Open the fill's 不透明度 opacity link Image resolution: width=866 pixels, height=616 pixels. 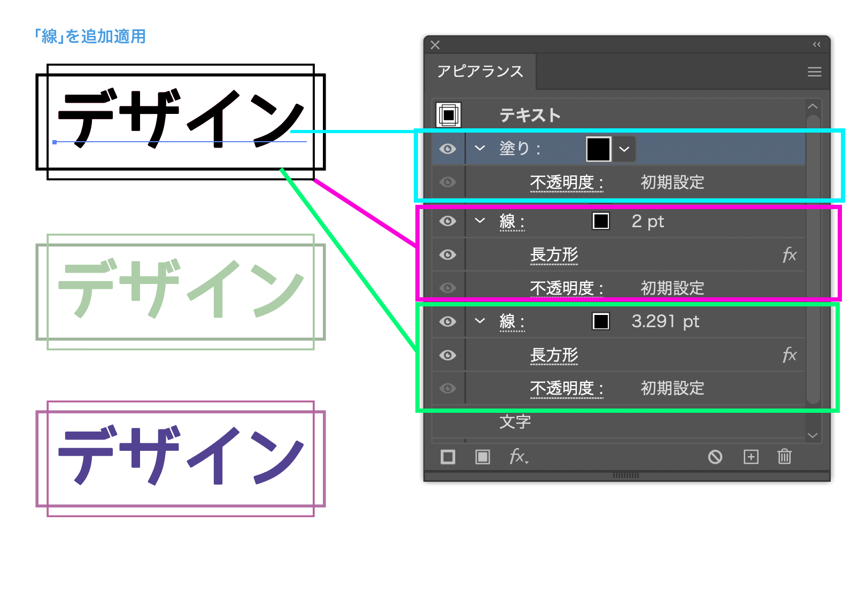(x=567, y=182)
